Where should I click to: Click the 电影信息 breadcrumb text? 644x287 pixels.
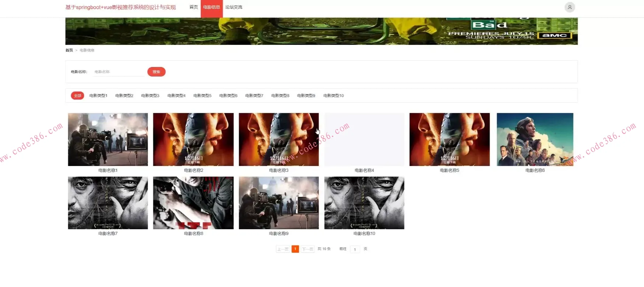click(x=87, y=50)
